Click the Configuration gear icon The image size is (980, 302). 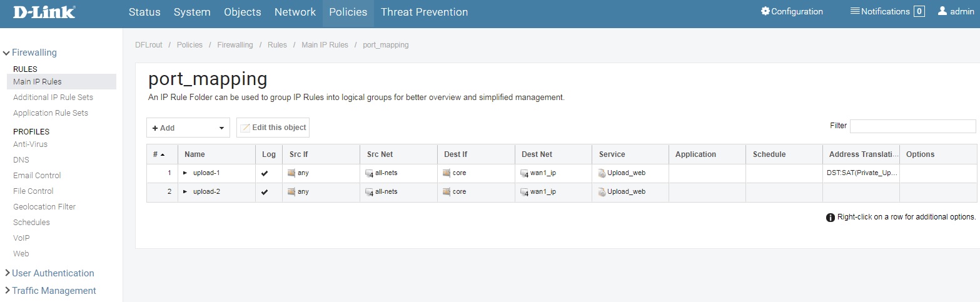pyautogui.click(x=765, y=11)
